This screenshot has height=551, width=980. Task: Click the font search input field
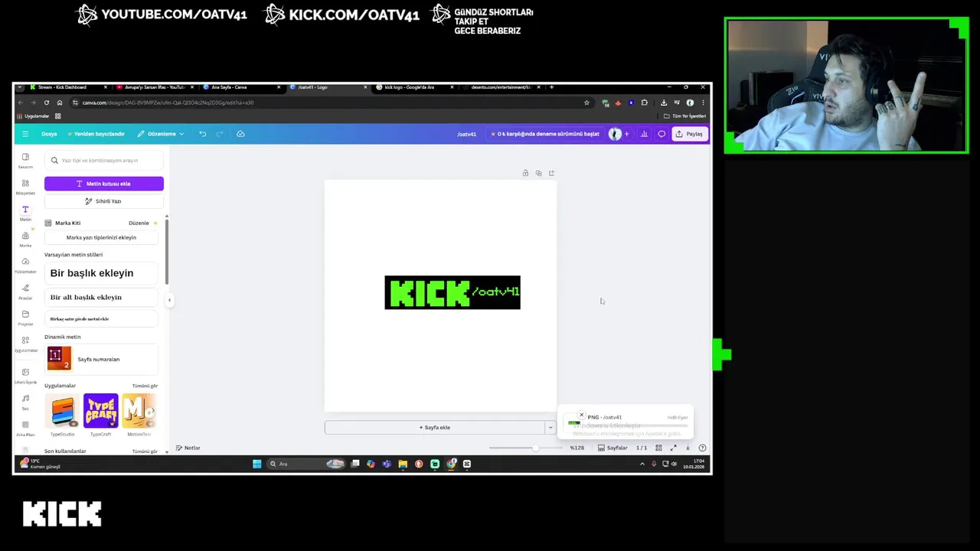point(104,161)
